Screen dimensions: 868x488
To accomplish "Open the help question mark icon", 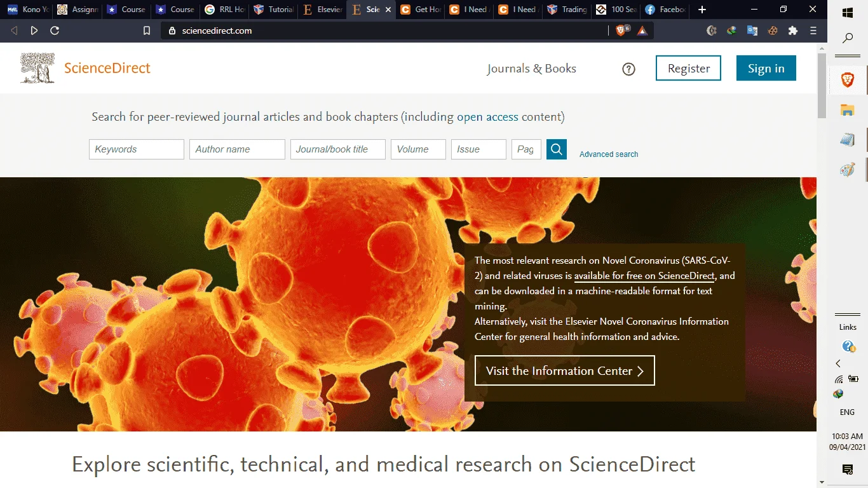I will [x=628, y=69].
